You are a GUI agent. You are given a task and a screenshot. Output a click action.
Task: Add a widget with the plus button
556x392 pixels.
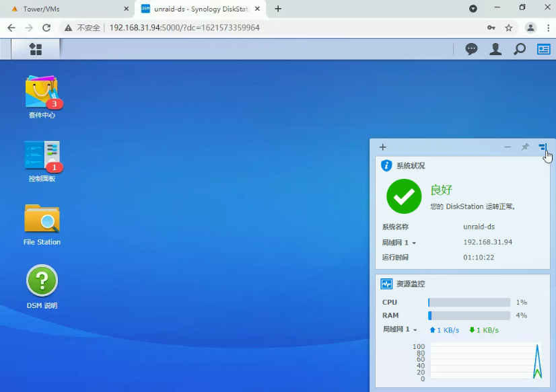click(382, 147)
